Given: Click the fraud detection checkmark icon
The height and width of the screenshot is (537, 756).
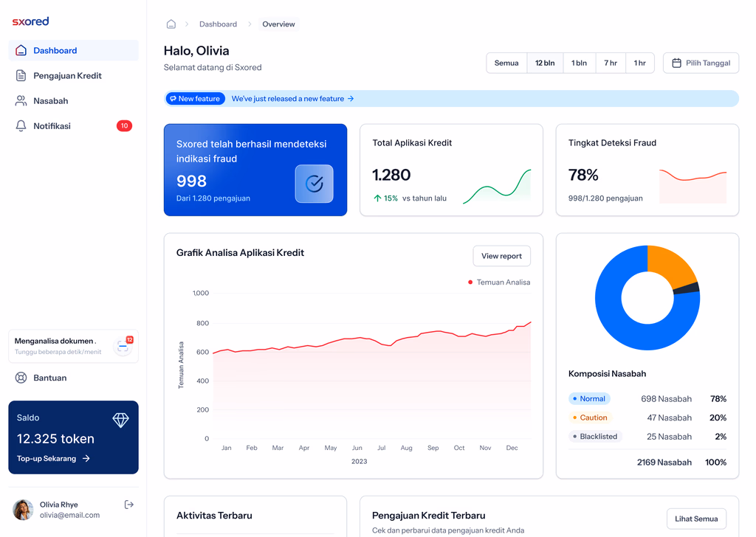Looking at the screenshot, I should point(314,184).
